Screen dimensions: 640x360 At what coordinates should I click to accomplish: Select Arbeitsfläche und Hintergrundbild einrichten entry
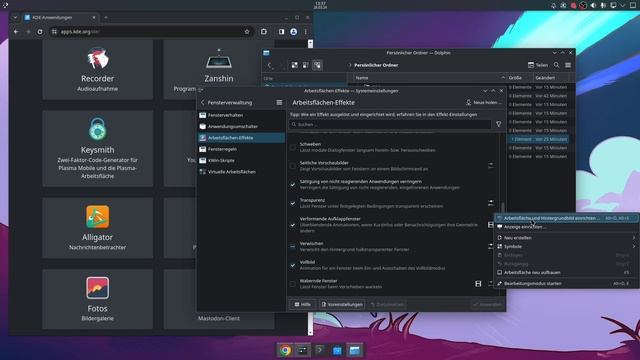[566, 218]
